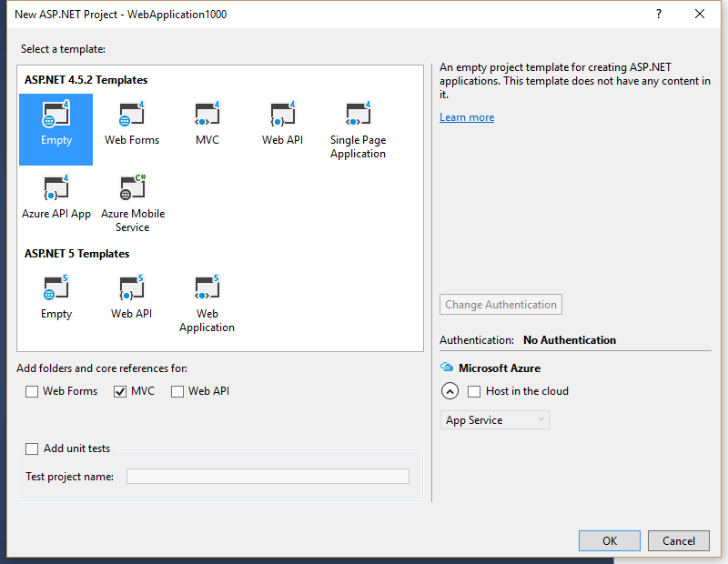The height and width of the screenshot is (564, 728).
Task: Enable the Web Forms folders checkbox
Action: coord(32,391)
